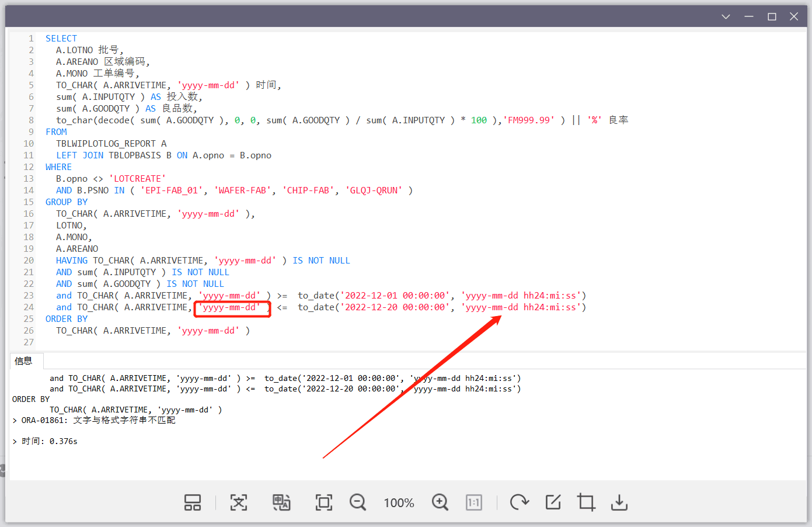Maximize the image viewer window
The image size is (812, 527).
pyautogui.click(x=772, y=16)
